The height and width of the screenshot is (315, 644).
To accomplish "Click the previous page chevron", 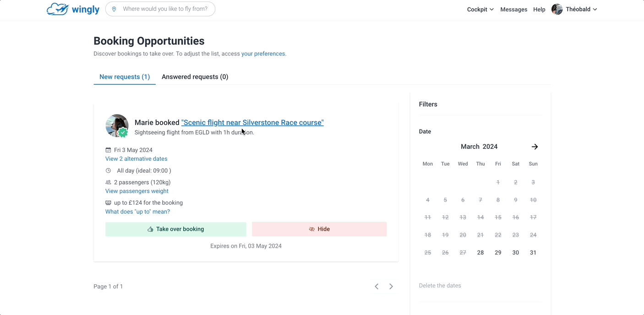I will (377, 287).
